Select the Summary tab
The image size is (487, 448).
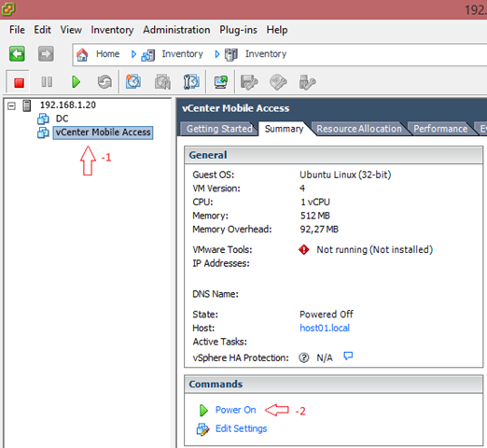(x=284, y=129)
